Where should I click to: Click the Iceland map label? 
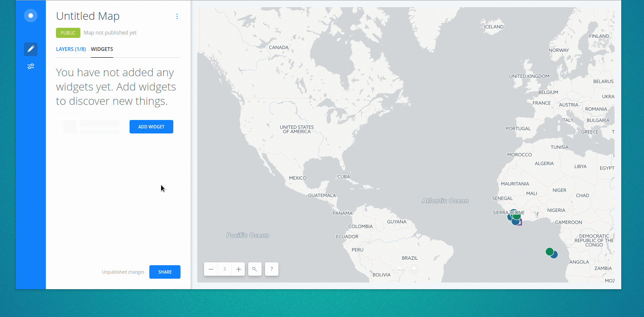coord(494,27)
